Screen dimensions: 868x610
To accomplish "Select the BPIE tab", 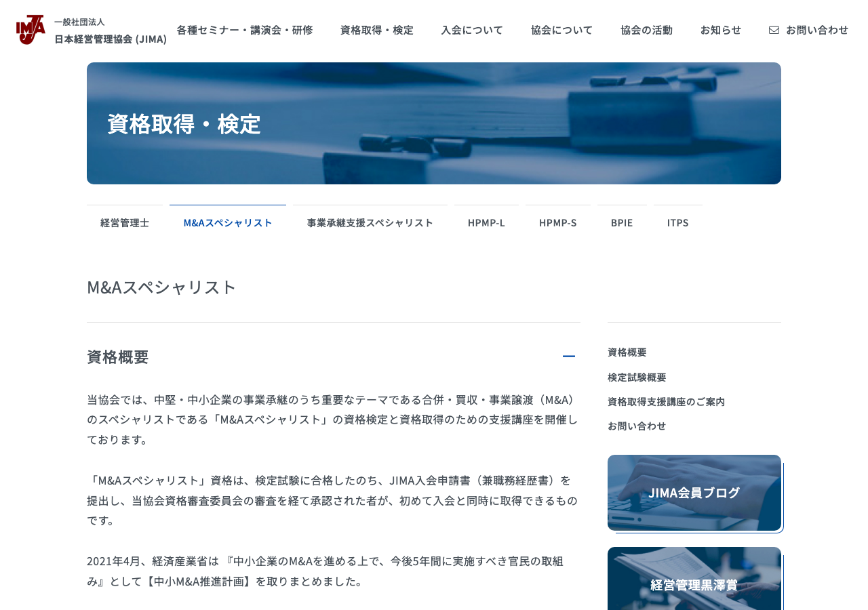I will pos(622,222).
